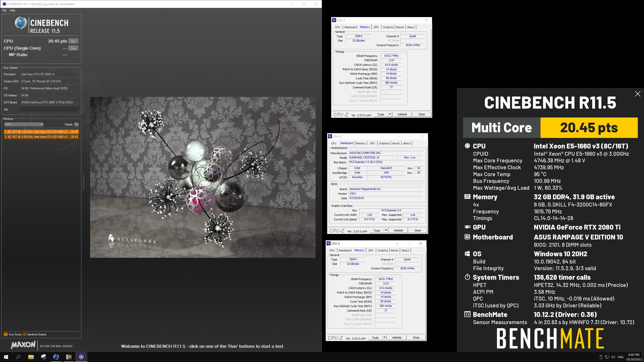This screenshot has width=644, height=362.
Task: Open Memory tab in middle CPU-Z window
Action: click(361, 143)
